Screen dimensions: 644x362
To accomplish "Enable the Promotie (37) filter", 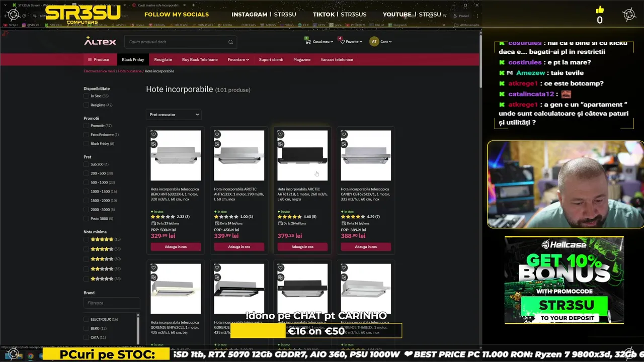I will (x=86, y=126).
